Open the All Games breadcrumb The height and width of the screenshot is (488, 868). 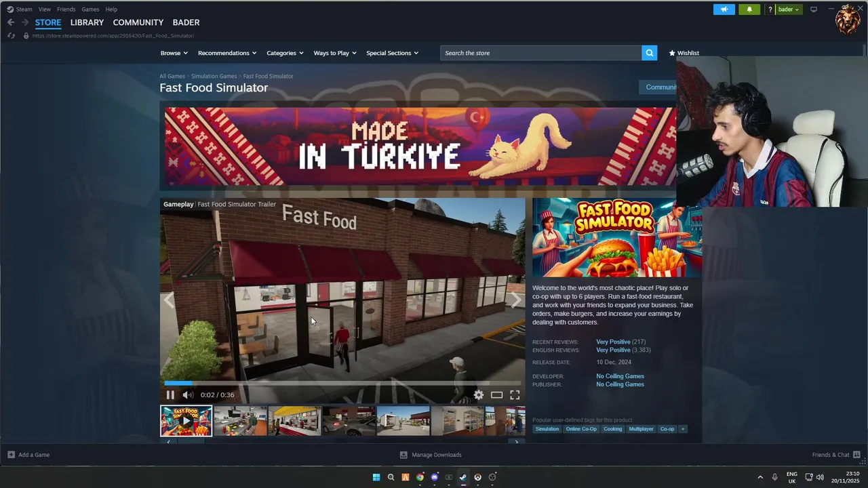[x=172, y=76]
